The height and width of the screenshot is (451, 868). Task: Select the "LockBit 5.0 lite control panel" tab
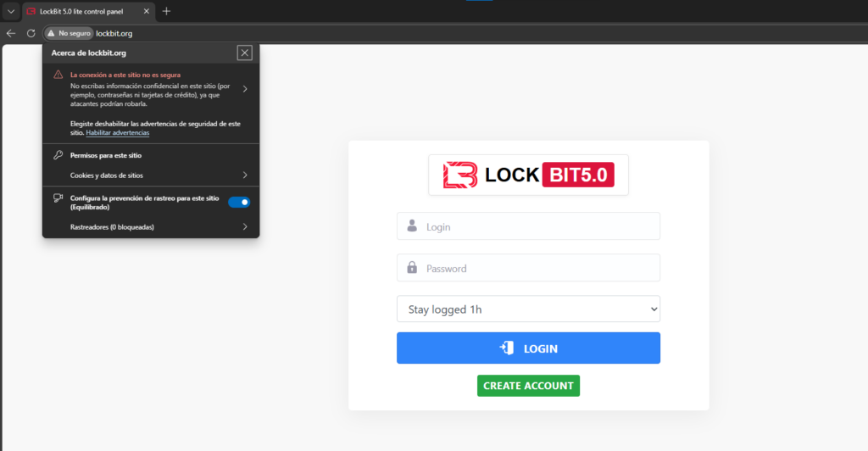click(85, 11)
